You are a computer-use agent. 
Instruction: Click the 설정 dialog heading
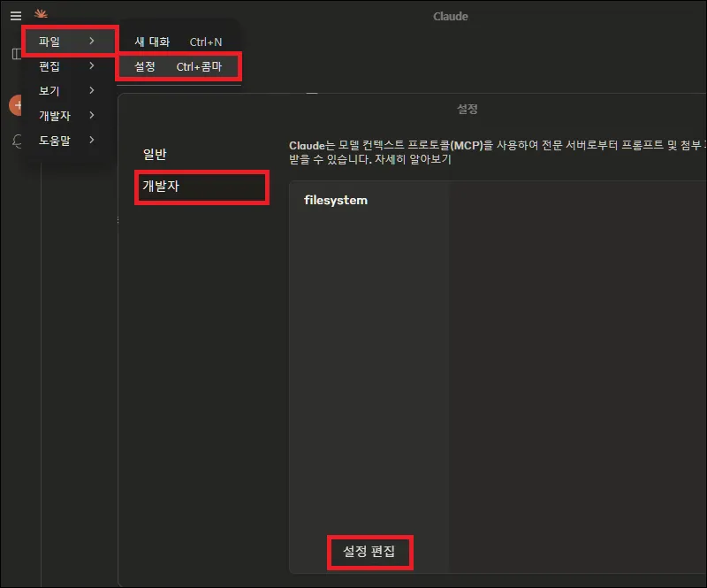468,109
